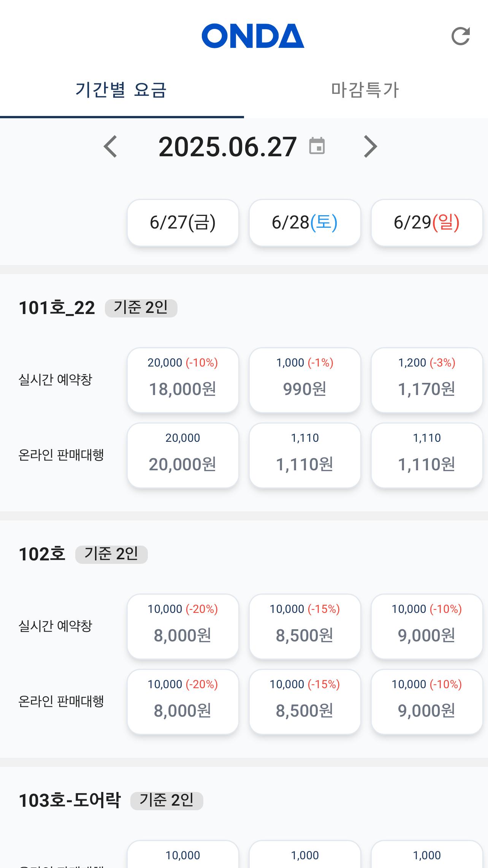
Task: Open 102호 온라인 판매대행 9,000원 price cell
Action: (x=427, y=701)
